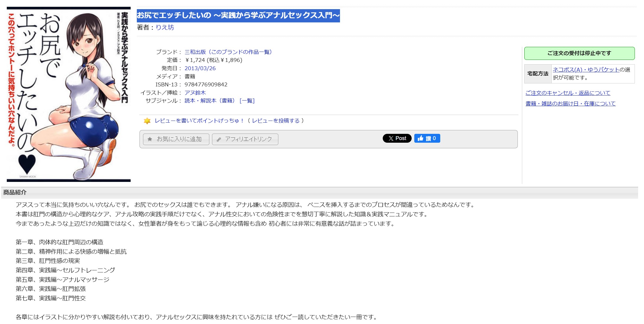Click the サブジャンル： field label
644x324 pixels.
coord(164,101)
